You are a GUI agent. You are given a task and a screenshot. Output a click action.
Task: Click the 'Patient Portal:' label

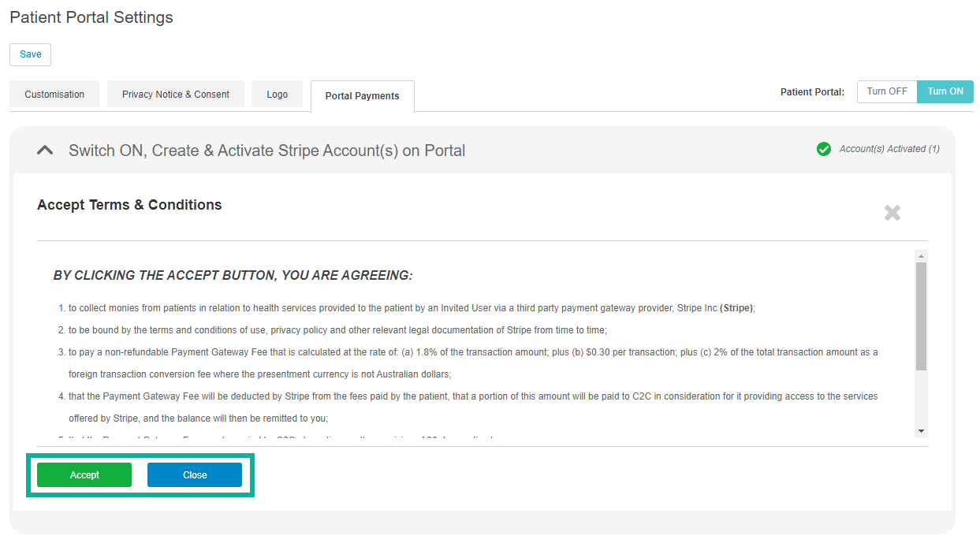(812, 92)
